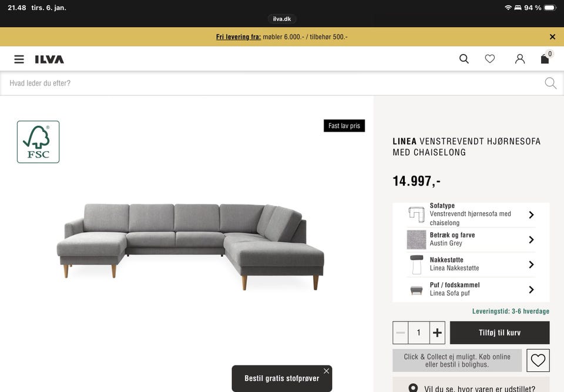Open the shopping bag cart
The height and width of the screenshot is (392, 564).
(x=546, y=58)
